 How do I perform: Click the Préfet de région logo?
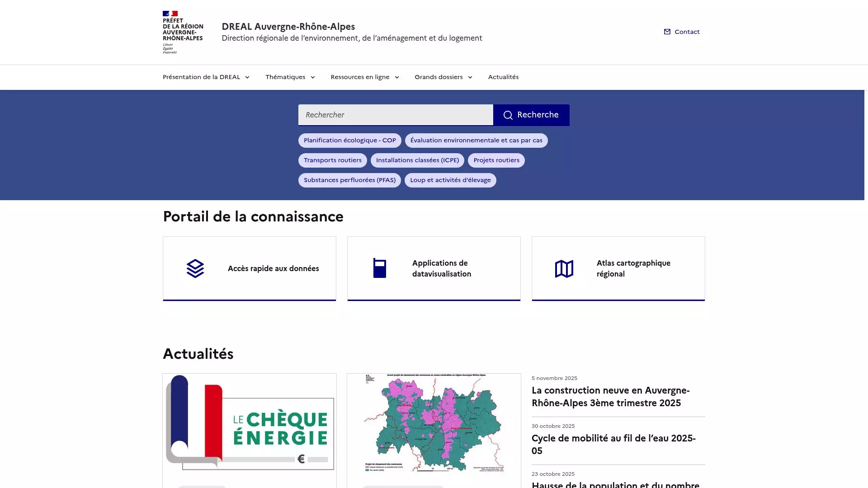pos(183,32)
